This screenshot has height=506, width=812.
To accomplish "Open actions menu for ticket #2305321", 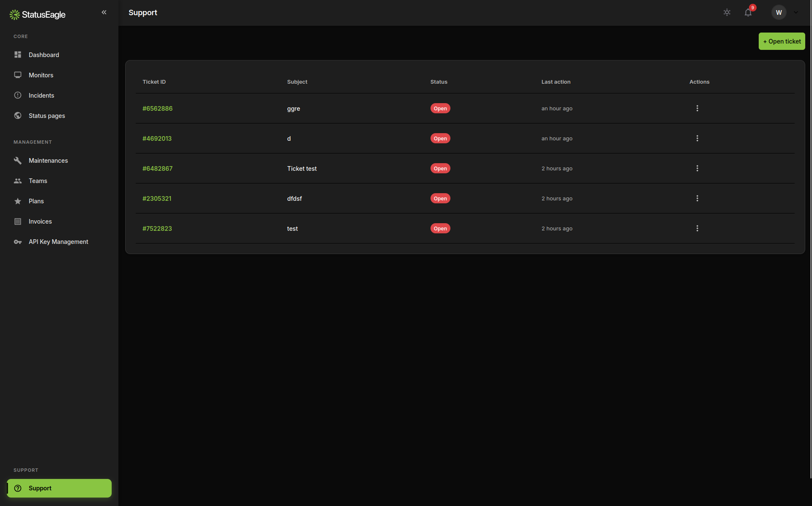I will (x=697, y=198).
